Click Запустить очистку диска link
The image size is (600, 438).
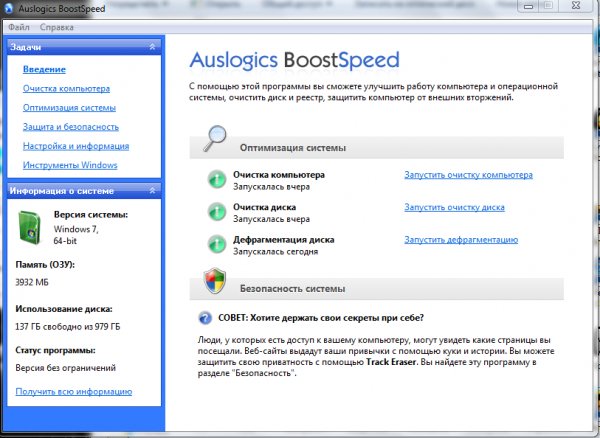(x=454, y=207)
